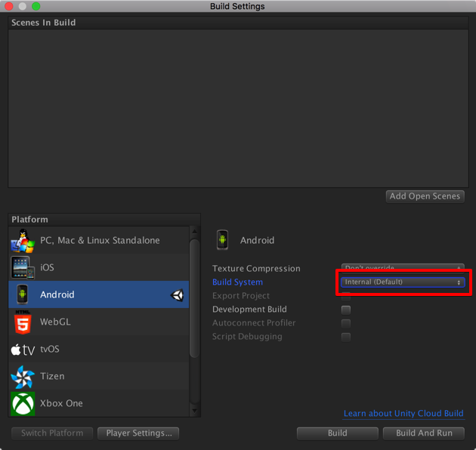Click the WebGL HTML5 icon

(x=23, y=322)
